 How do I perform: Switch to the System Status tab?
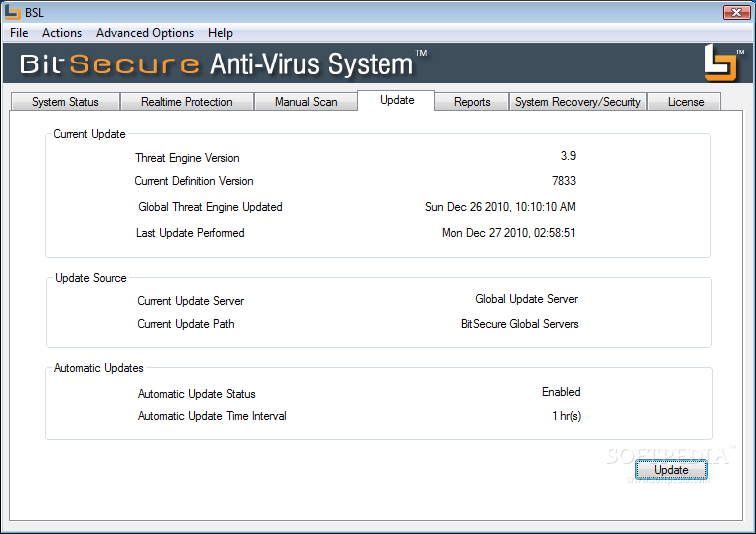point(65,102)
